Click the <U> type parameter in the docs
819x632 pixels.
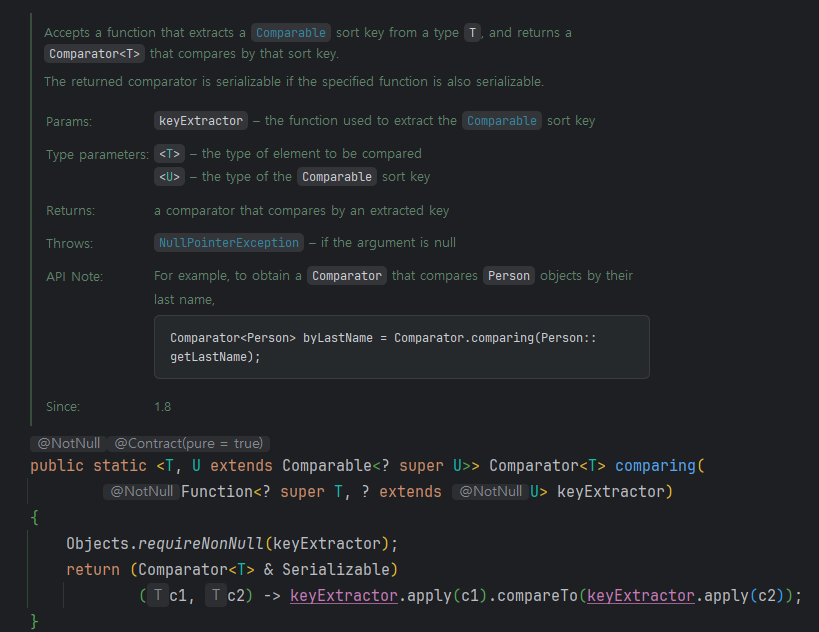pos(170,177)
